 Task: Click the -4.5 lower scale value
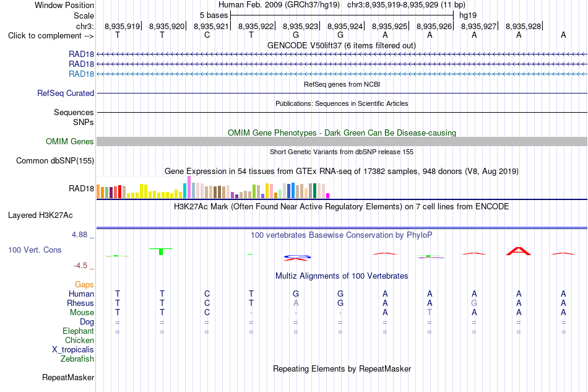click(x=80, y=266)
